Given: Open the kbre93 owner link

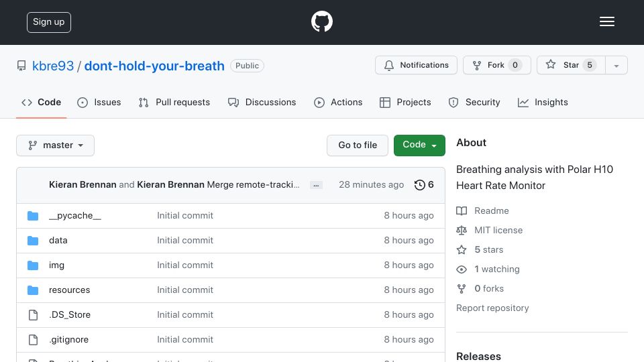Looking at the screenshot, I should tap(53, 66).
